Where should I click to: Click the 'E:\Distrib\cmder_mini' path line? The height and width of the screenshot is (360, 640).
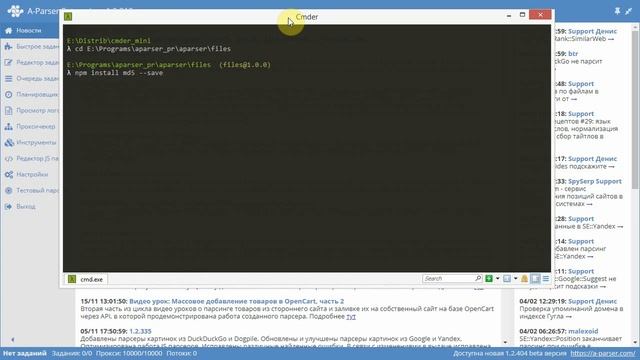[x=109, y=40]
